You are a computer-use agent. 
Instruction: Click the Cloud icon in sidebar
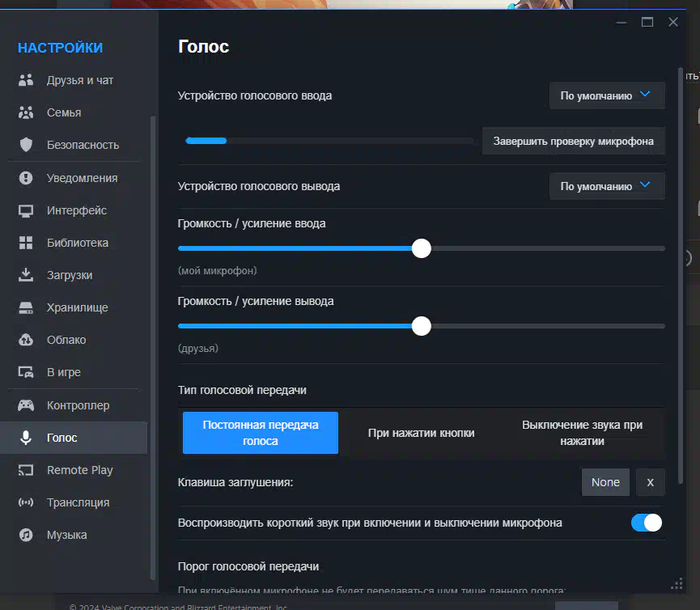tap(26, 340)
